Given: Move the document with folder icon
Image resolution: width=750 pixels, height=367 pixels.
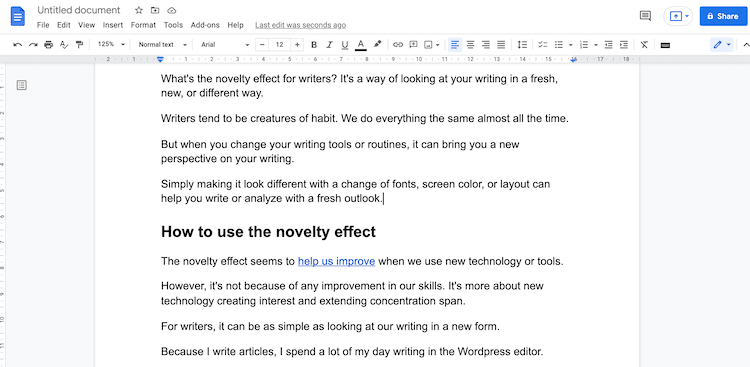Looking at the screenshot, I should click(x=155, y=10).
